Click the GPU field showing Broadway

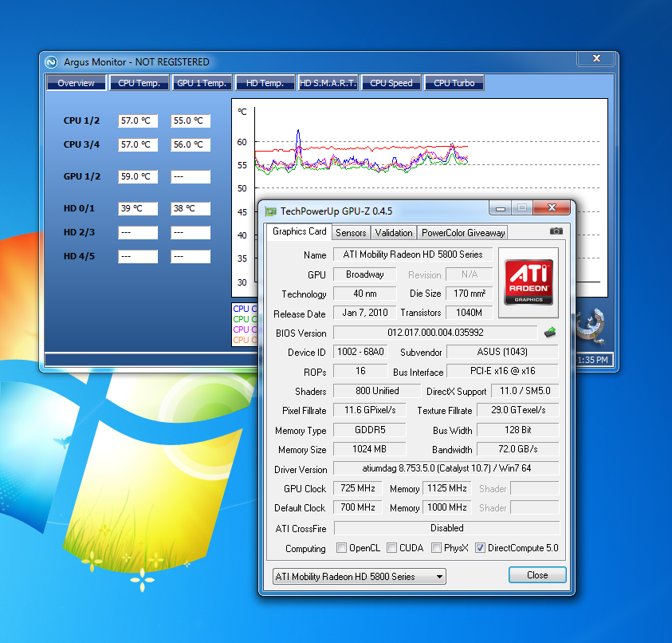tap(365, 274)
